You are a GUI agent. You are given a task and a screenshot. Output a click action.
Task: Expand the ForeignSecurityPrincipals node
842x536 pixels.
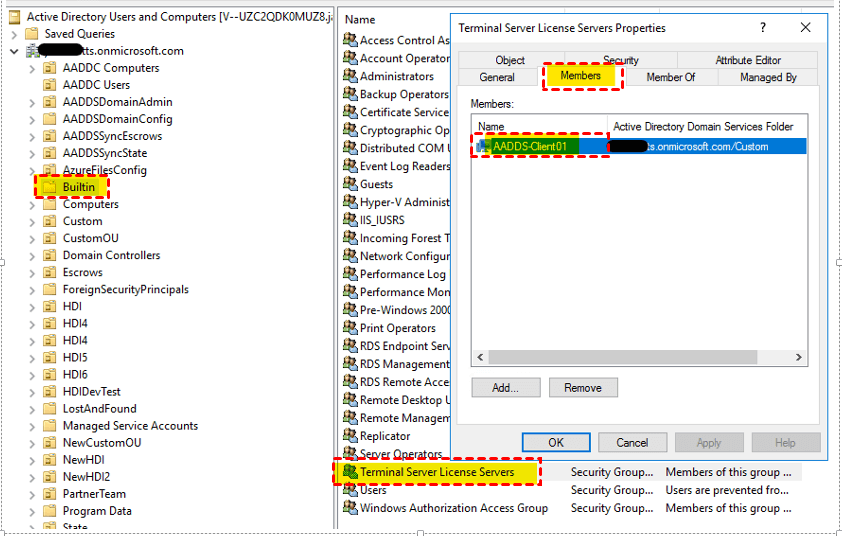point(32,290)
